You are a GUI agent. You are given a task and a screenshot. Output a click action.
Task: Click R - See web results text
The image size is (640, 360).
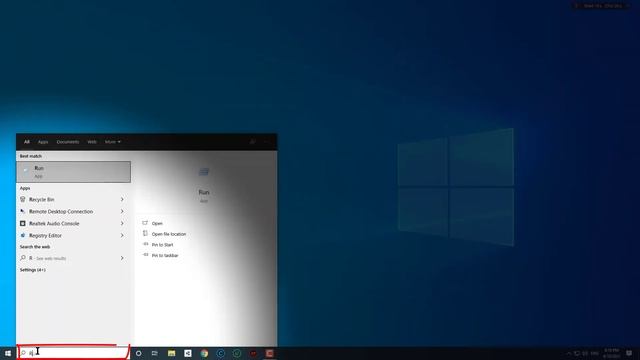pos(47,258)
